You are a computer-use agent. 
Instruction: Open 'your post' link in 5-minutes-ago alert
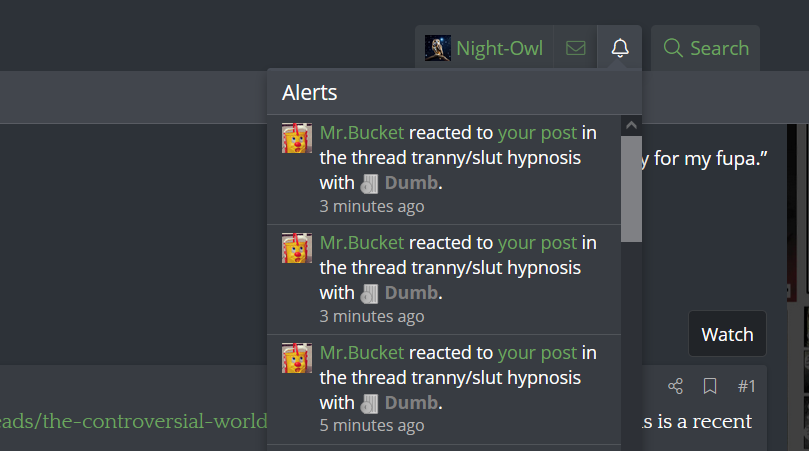[537, 353]
